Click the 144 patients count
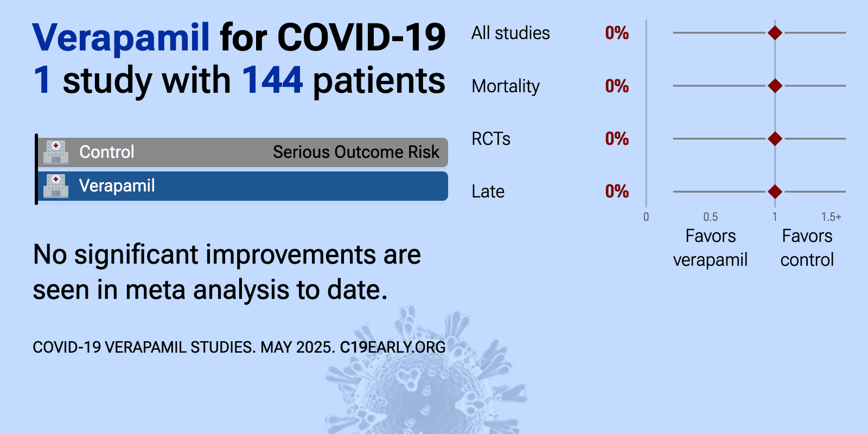868x434 pixels. tap(272, 80)
